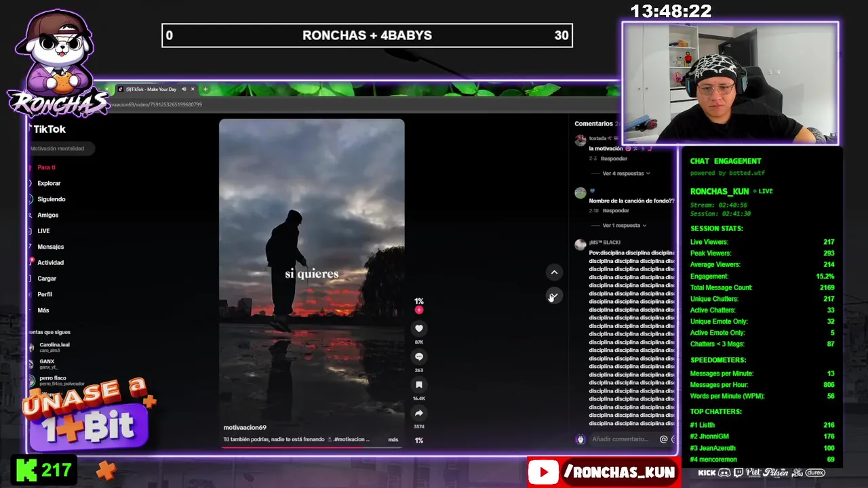Click 'Comentarios' panel heading
868x488 pixels.
pyautogui.click(x=593, y=124)
